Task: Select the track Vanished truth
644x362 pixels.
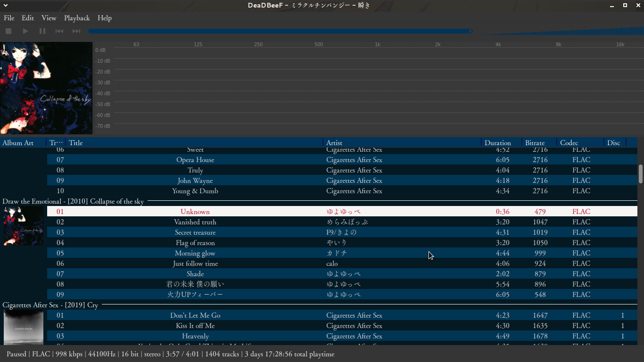Action: 195,222
